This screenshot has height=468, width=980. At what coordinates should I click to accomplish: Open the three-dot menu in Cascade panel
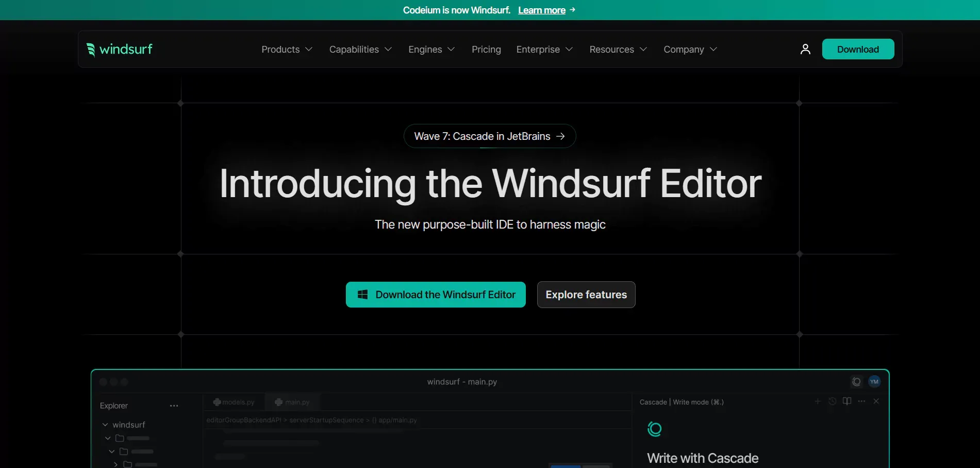coord(861,401)
